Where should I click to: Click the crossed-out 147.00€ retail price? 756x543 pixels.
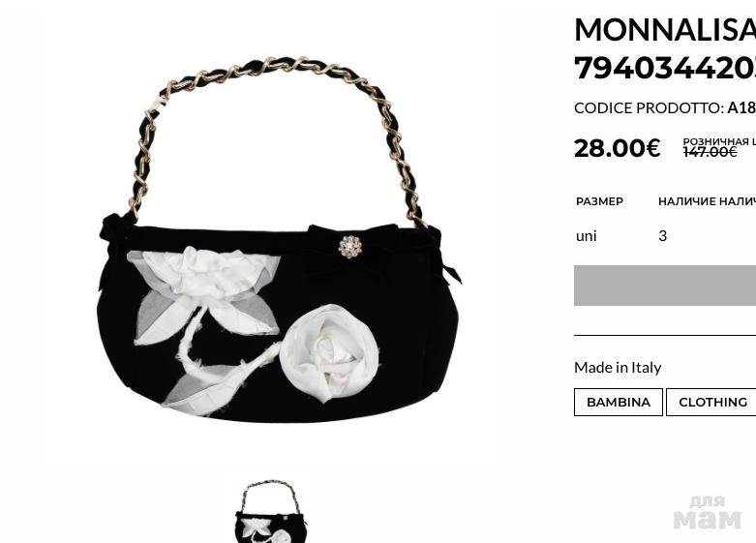(x=710, y=152)
